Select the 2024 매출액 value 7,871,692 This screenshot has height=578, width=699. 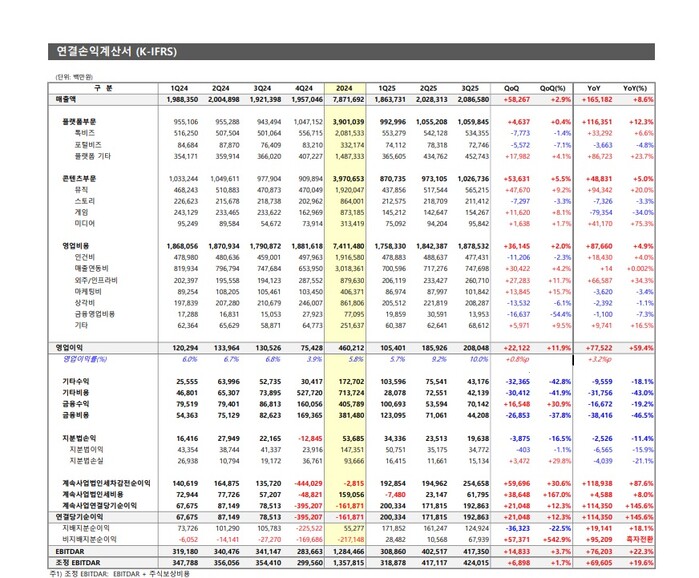coord(345,101)
